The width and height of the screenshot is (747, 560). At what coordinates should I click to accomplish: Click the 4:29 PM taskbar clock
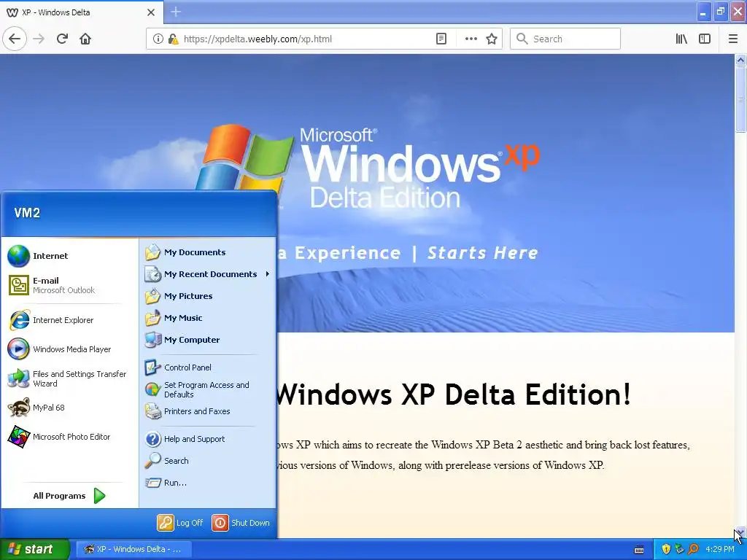(720, 550)
